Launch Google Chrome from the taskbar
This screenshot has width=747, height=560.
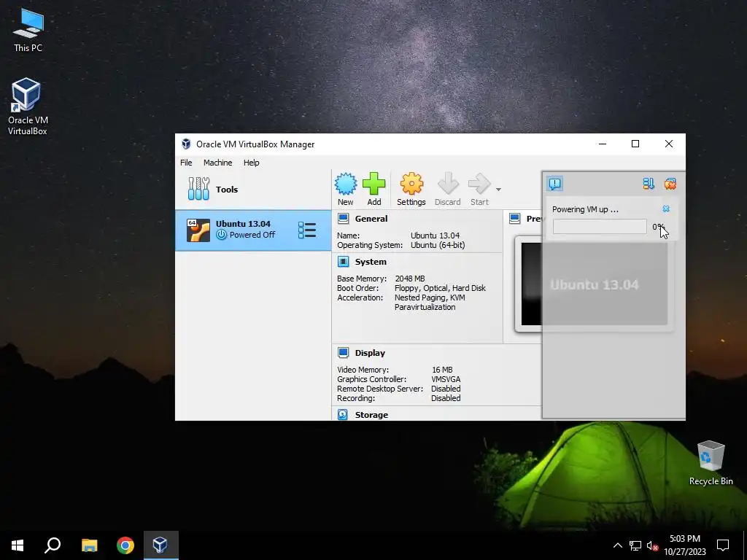(x=125, y=545)
